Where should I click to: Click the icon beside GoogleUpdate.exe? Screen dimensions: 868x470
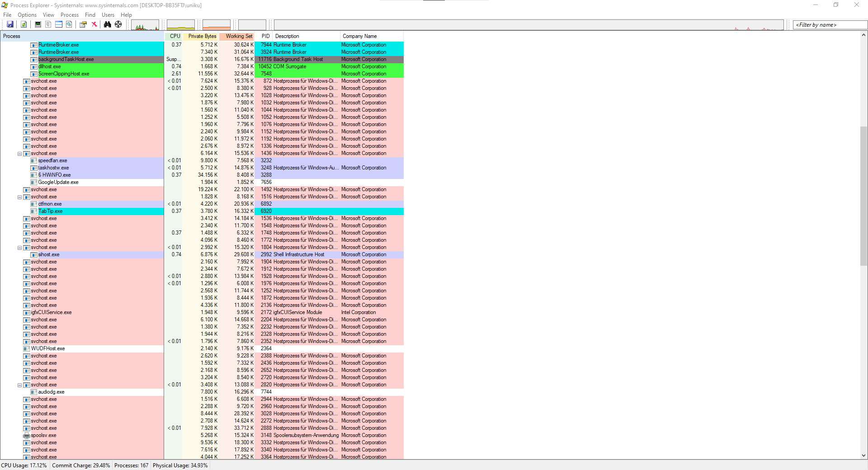[34, 183]
